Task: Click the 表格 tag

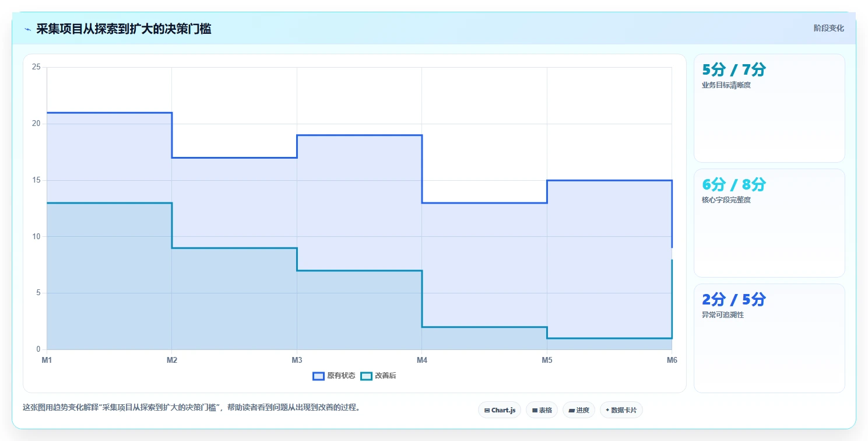Action: (542, 410)
